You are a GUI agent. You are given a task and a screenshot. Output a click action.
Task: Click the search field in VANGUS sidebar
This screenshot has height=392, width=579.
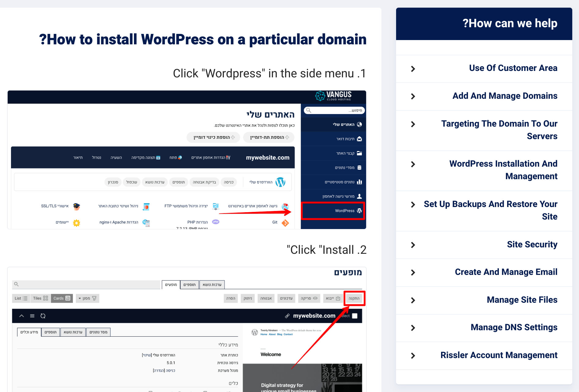334,110
